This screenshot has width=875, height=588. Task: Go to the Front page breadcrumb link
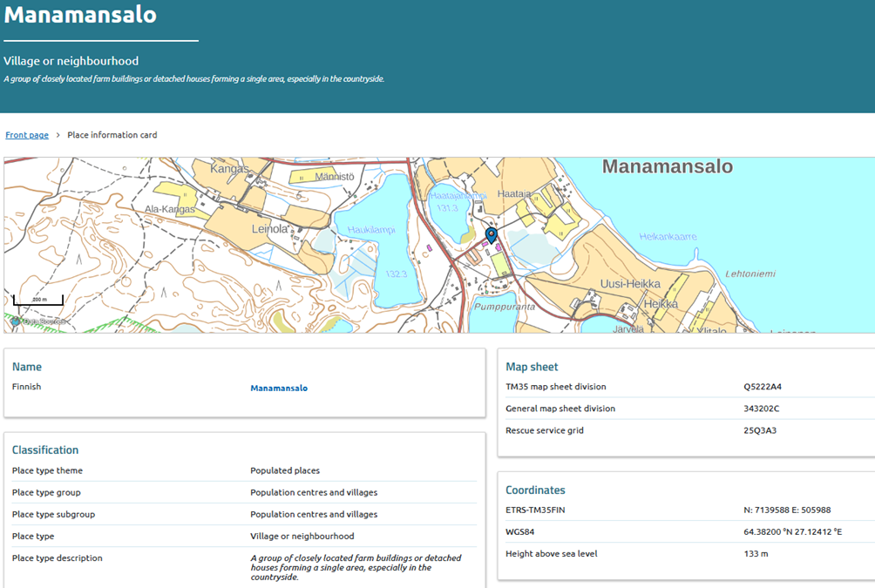(27, 135)
